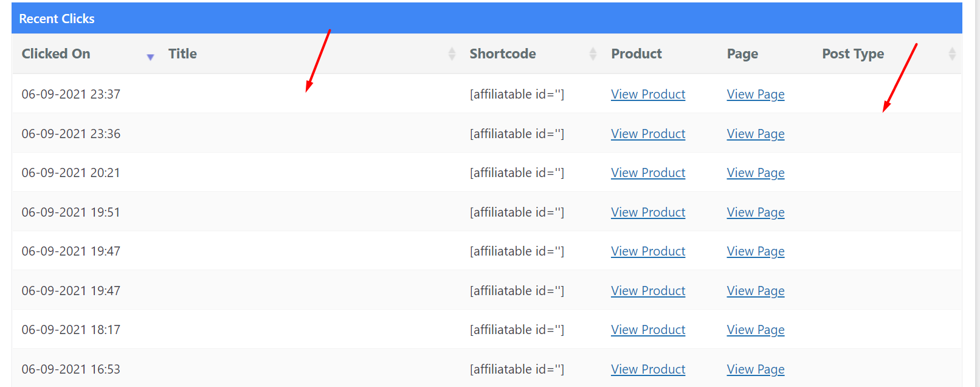
Task: Open View Product for 23:37 click
Action: pyautogui.click(x=648, y=94)
